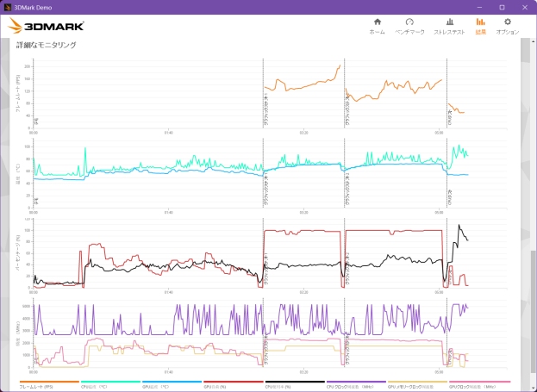
Task: Open the ベンチマーク gauge icon
Action: pyautogui.click(x=409, y=22)
